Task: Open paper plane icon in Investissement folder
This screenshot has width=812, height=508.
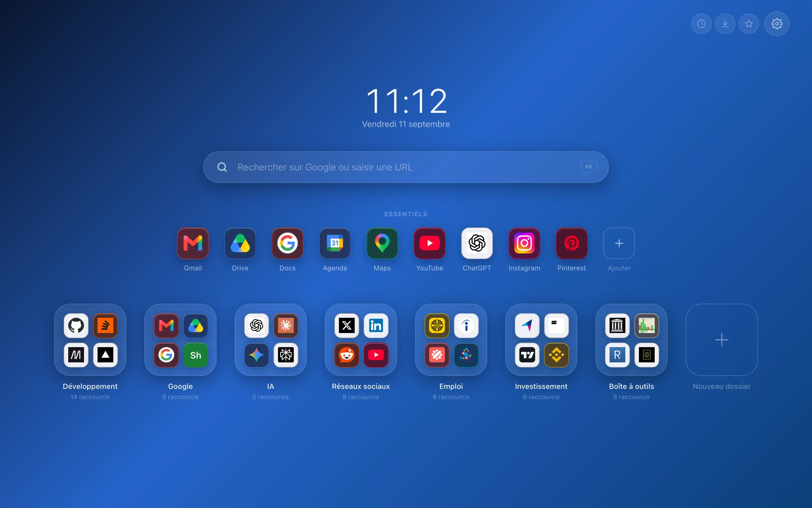Action: (x=527, y=326)
